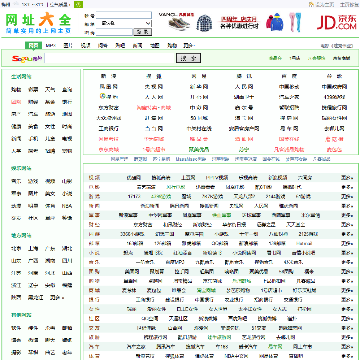Image resolution: width=360 pixels, height=360 pixels.
Task: Open the green 聚美优品 link
Action: click(199, 150)
